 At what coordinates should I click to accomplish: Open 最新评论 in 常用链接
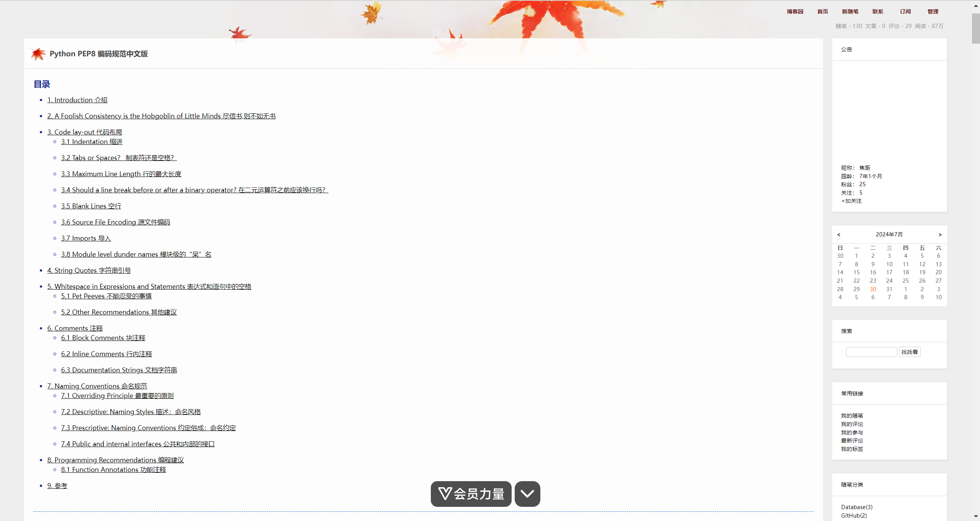click(x=852, y=441)
